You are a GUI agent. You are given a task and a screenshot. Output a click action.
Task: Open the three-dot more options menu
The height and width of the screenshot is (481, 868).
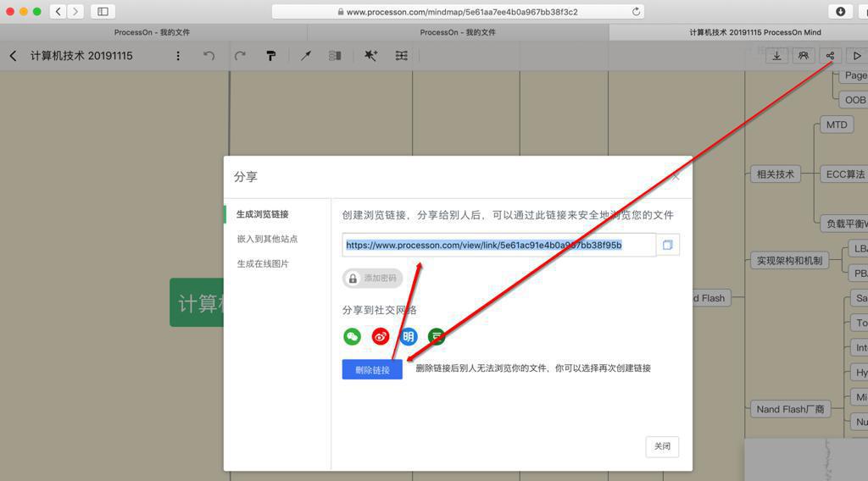click(178, 56)
